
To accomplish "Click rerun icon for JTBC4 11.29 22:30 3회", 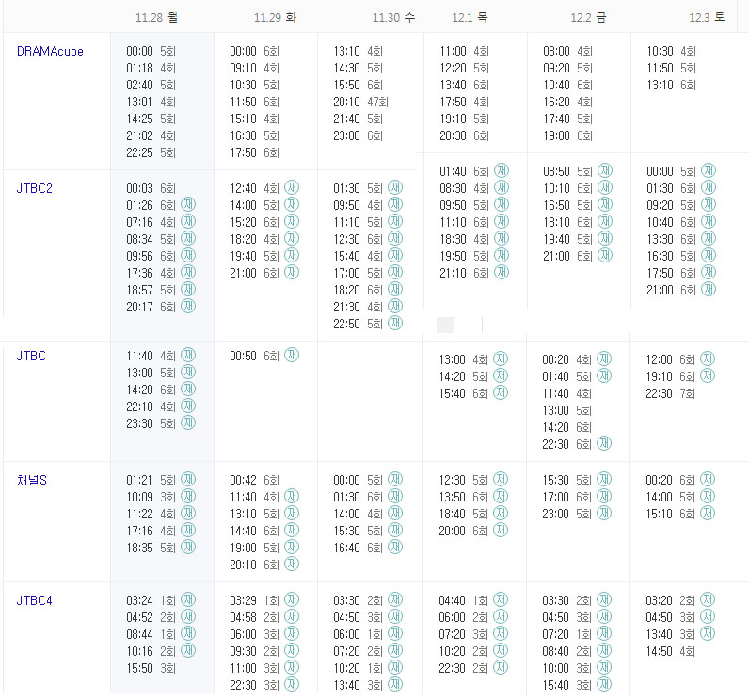I will pyautogui.click(x=292, y=684).
